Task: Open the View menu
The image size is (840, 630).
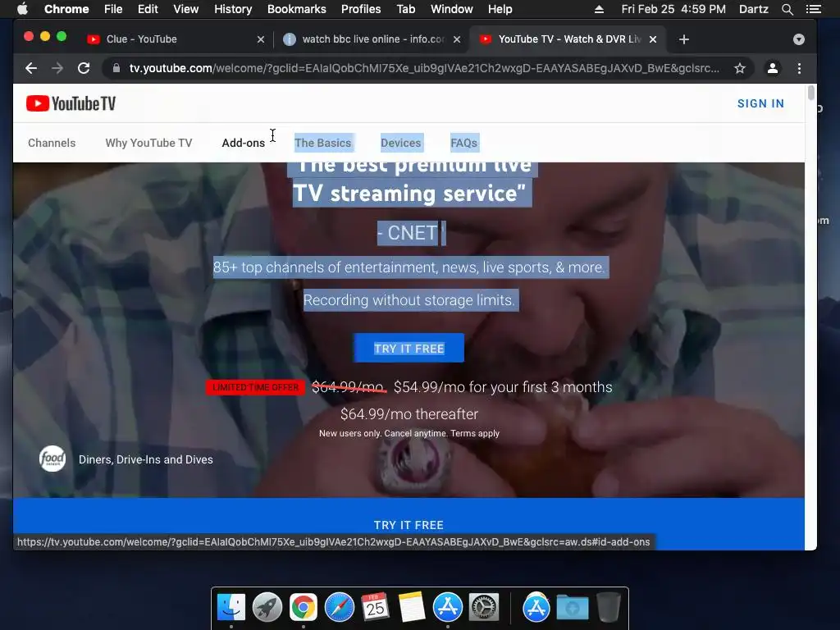Action: (186, 9)
